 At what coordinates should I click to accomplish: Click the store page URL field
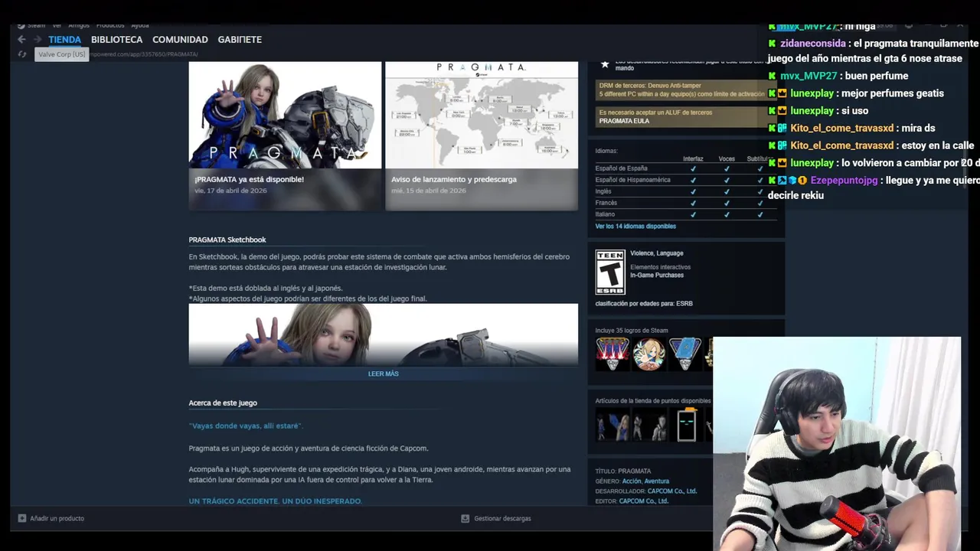click(142, 54)
